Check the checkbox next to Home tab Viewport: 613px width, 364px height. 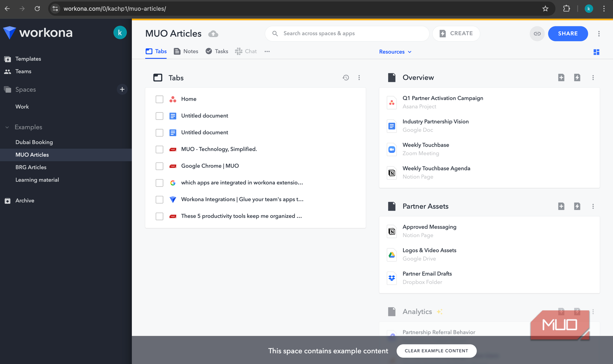click(x=159, y=99)
